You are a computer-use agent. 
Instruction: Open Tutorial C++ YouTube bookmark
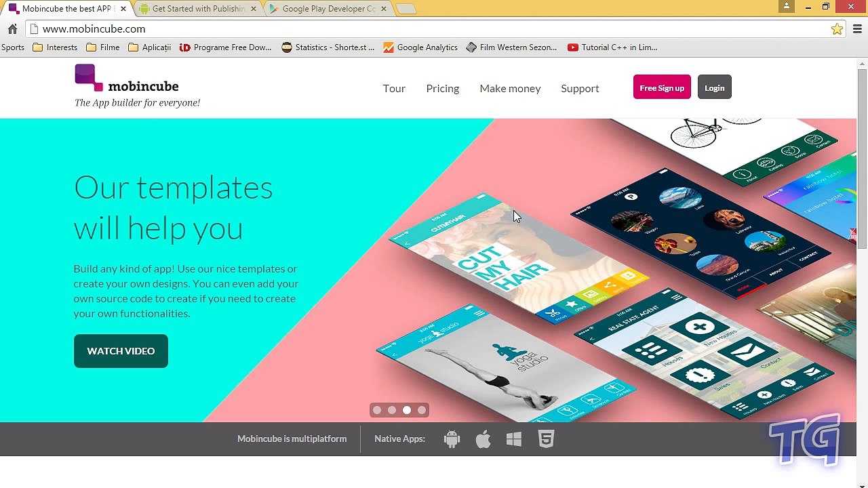pos(612,47)
